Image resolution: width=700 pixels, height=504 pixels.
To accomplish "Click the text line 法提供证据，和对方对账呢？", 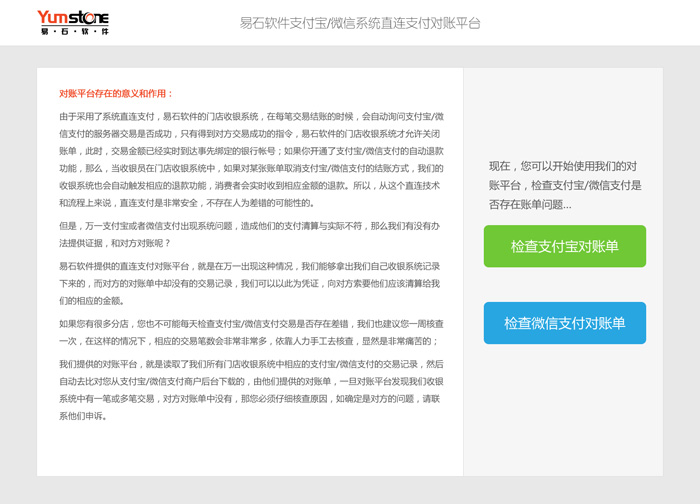I will click(x=115, y=243).
